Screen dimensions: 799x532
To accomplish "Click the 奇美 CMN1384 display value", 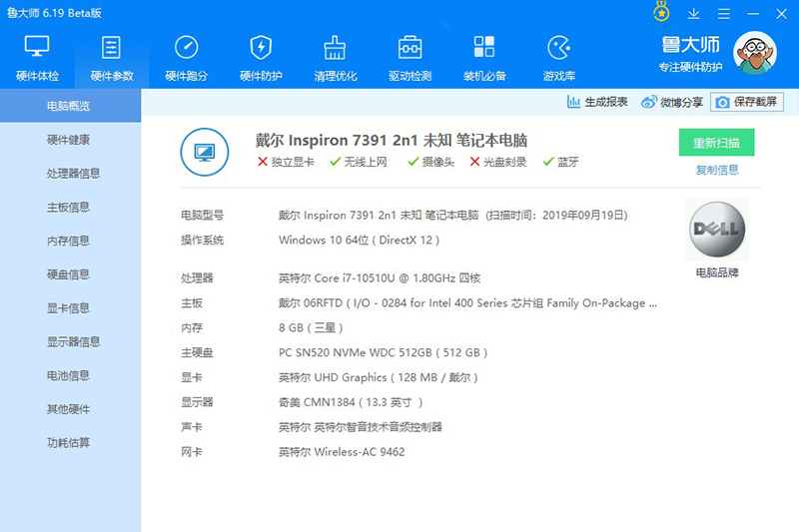I will click(x=351, y=402).
